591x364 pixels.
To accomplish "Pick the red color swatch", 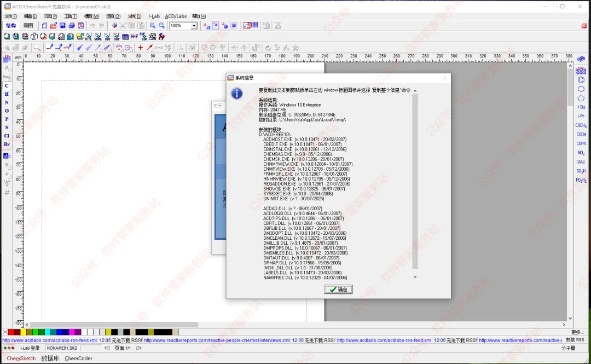I will point(11,332).
